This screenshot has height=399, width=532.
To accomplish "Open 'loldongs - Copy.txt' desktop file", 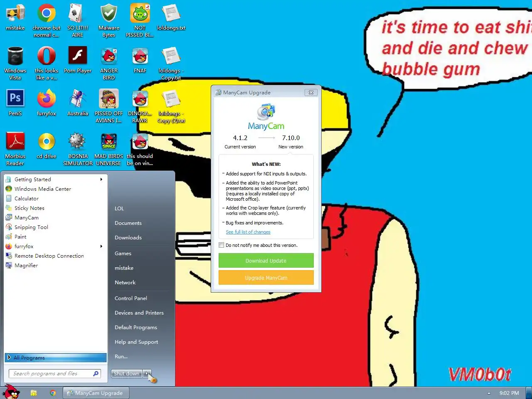I will (171, 63).
